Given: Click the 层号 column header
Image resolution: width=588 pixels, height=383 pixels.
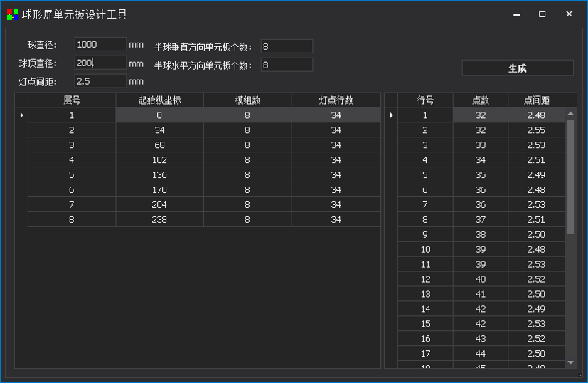Looking at the screenshot, I should click(x=72, y=100).
